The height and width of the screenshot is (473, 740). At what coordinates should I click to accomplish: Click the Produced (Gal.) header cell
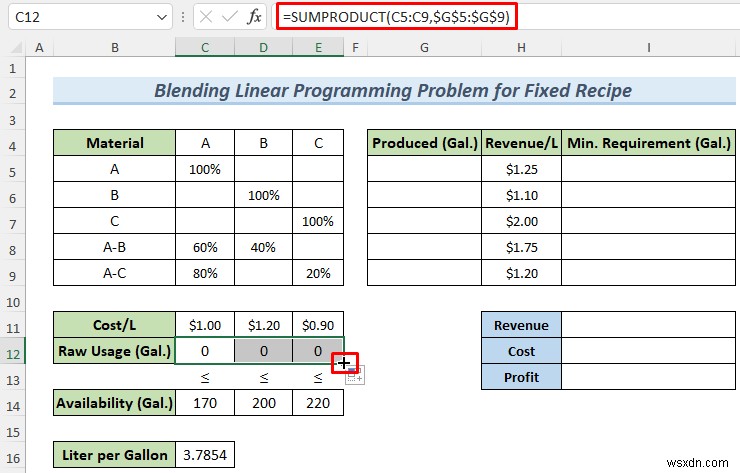425,143
